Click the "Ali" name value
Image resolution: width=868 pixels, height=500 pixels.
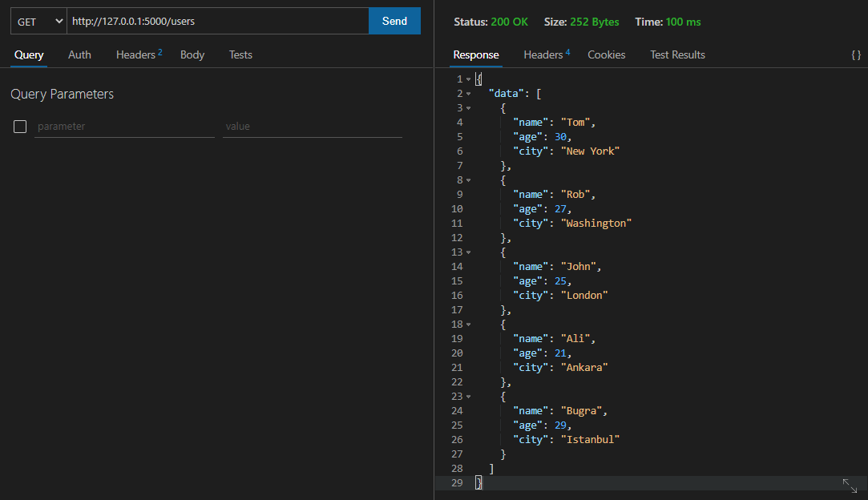(575, 338)
